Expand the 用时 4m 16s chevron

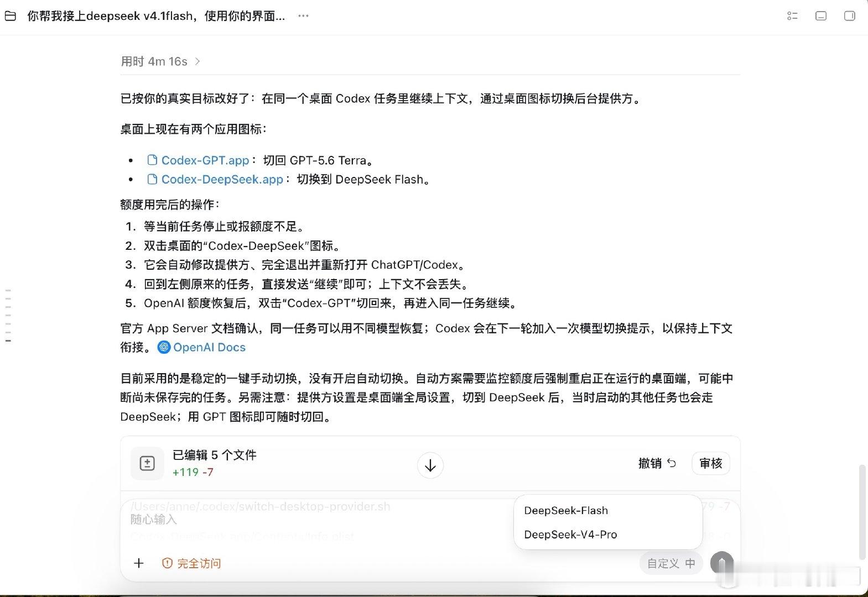pyautogui.click(x=197, y=61)
